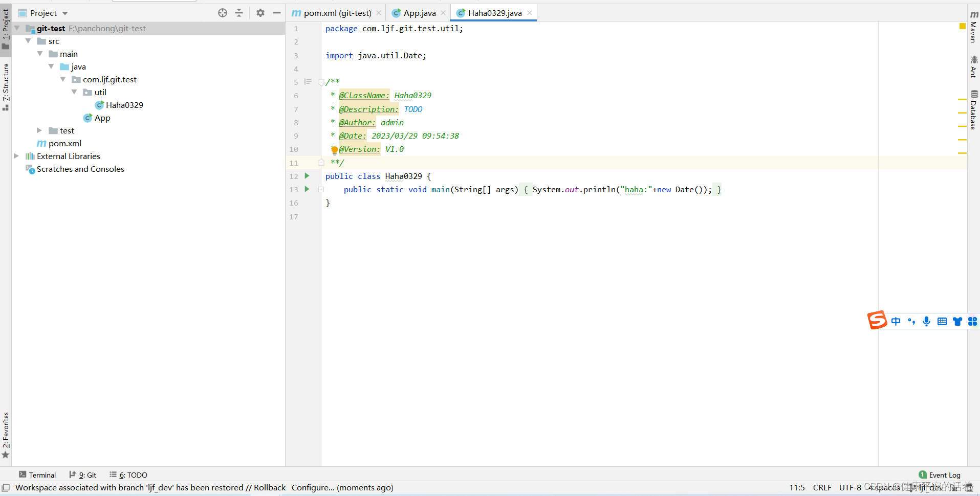Open the Project panel settings gear
The height and width of the screenshot is (496, 980).
(x=260, y=13)
